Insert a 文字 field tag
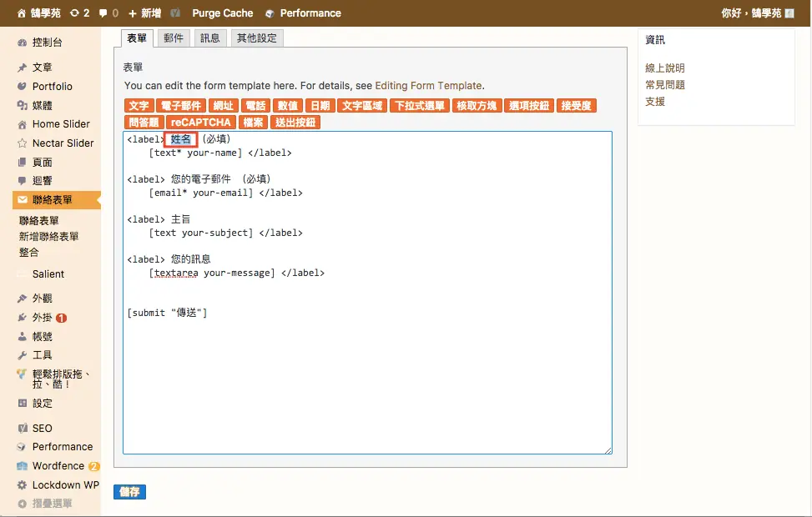The height and width of the screenshot is (517, 812). click(x=139, y=106)
